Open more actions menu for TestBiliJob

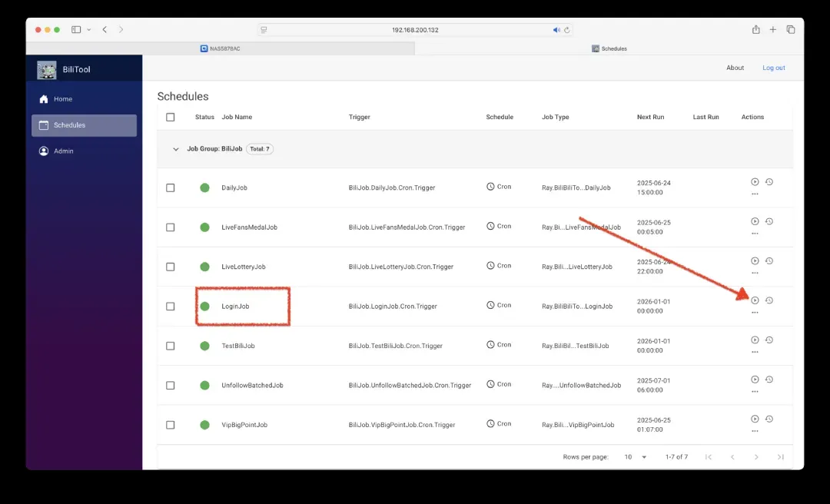point(755,351)
